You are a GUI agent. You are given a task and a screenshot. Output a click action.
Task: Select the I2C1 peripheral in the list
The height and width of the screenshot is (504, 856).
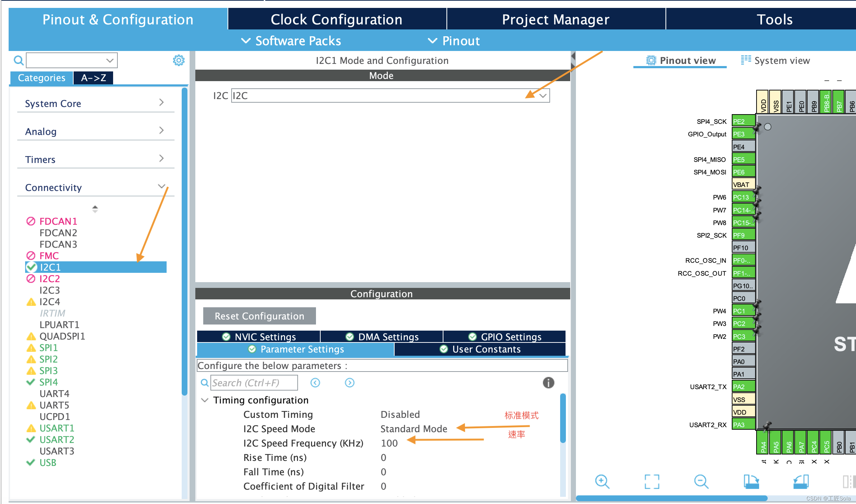(50, 267)
